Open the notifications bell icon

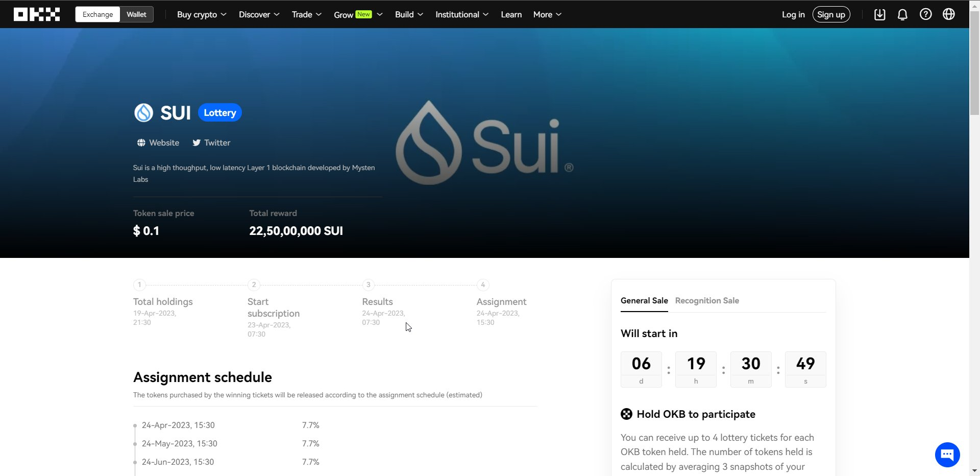pos(902,14)
